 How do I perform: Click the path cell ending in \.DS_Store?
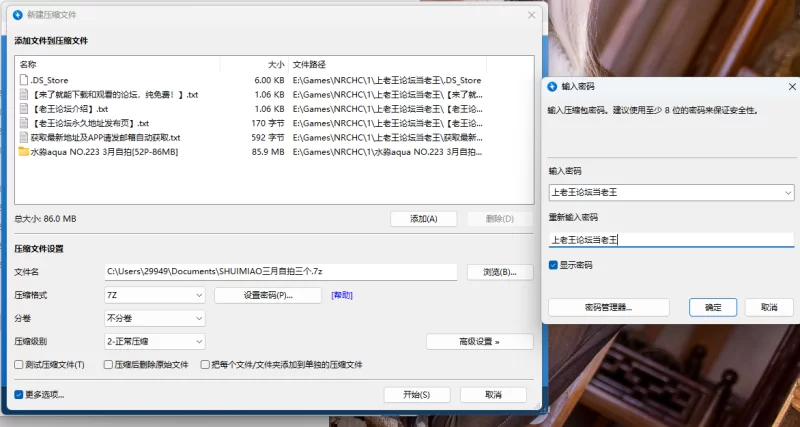coord(387,80)
